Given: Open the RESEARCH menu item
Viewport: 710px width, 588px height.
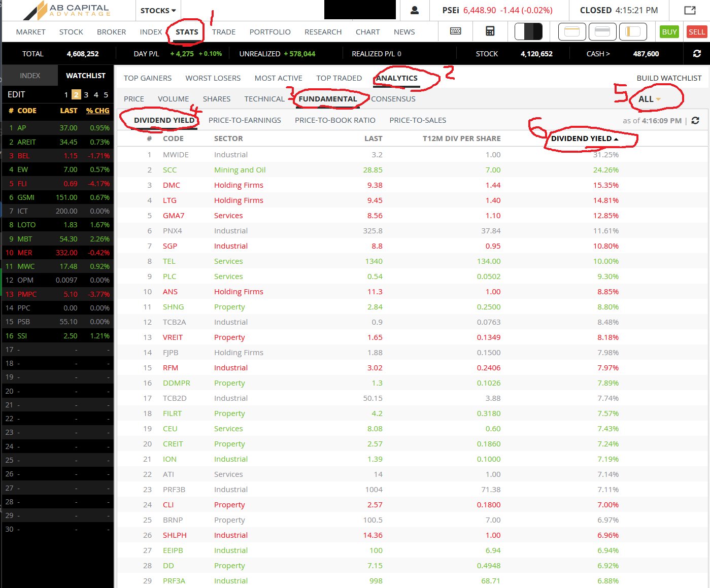Looking at the screenshot, I should [323, 31].
